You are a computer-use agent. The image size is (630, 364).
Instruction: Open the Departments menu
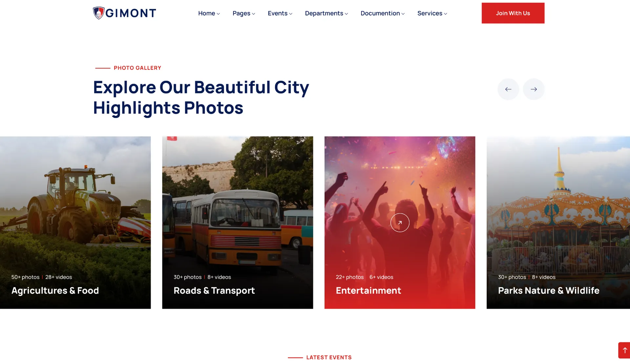(326, 13)
